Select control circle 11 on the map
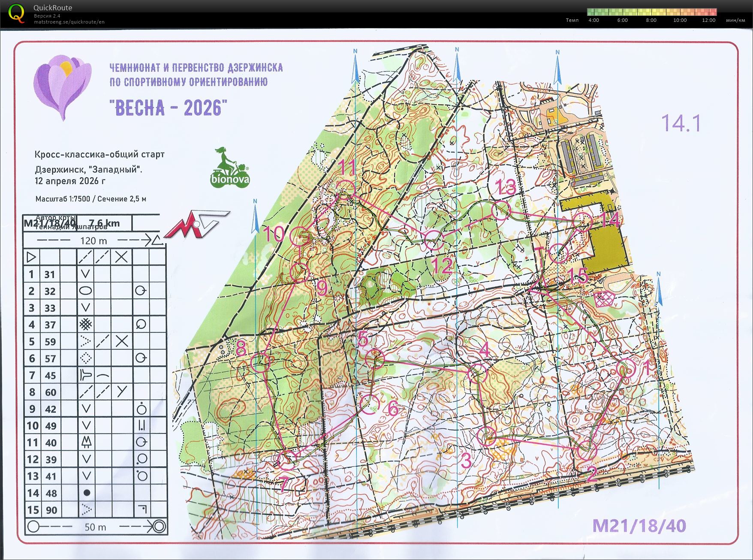This screenshot has height=560, width=753. click(x=345, y=189)
